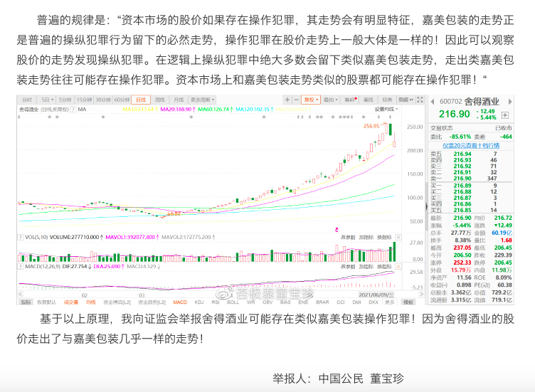The height and width of the screenshot is (392, 535).
Task: Go to previous stock with left arrow
Action: (433, 102)
